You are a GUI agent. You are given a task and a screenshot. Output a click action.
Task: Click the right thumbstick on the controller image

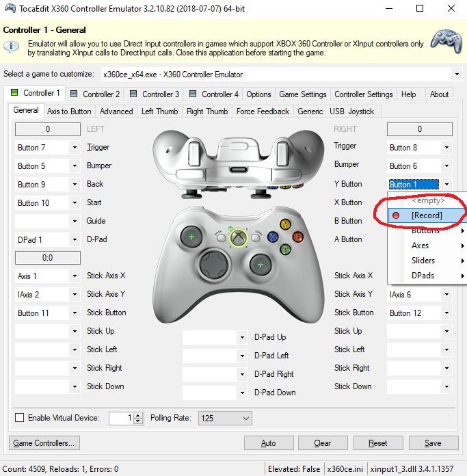[x=260, y=265]
